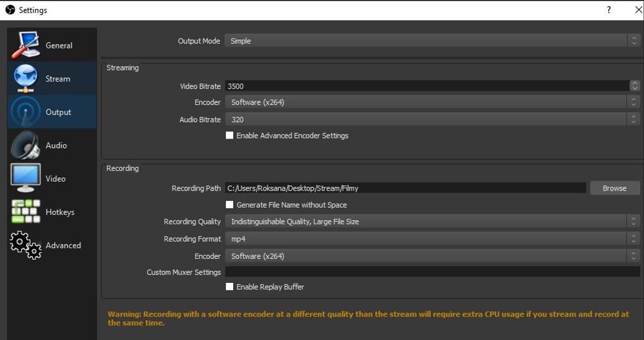This screenshot has height=340, width=644.
Task: Check Generate File Name without Space
Action: [x=230, y=205]
